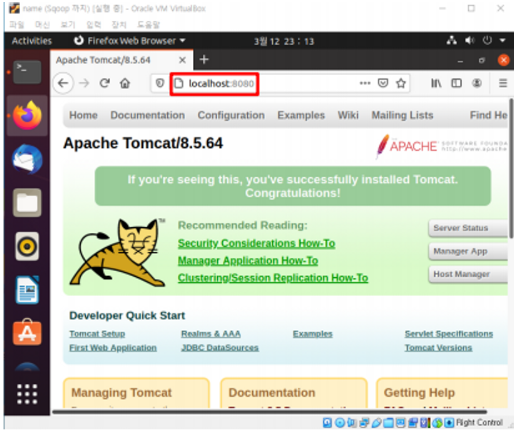The height and width of the screenshot is (433, 514).
Task: Show Applications grid in the dock
Action: (x=27, y=394)
